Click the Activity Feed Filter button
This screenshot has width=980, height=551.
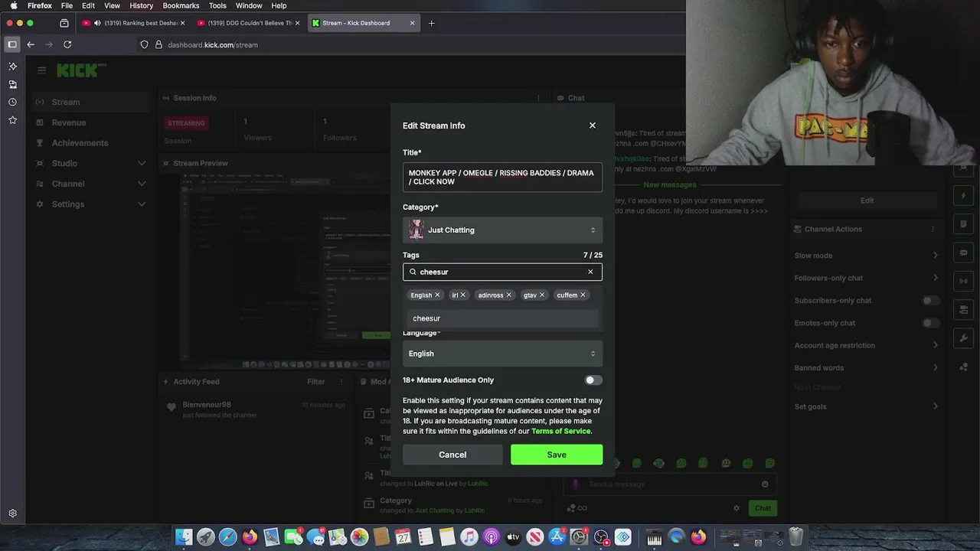click(315, 382)
